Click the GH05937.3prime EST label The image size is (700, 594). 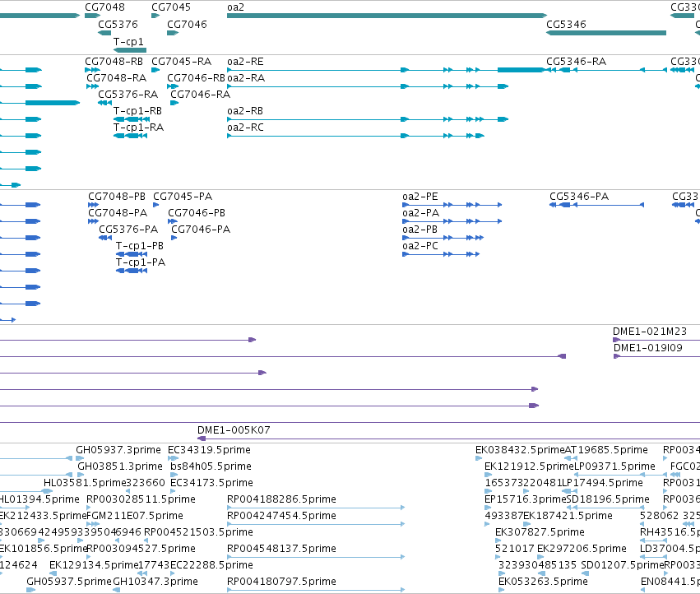coord(118,450)
